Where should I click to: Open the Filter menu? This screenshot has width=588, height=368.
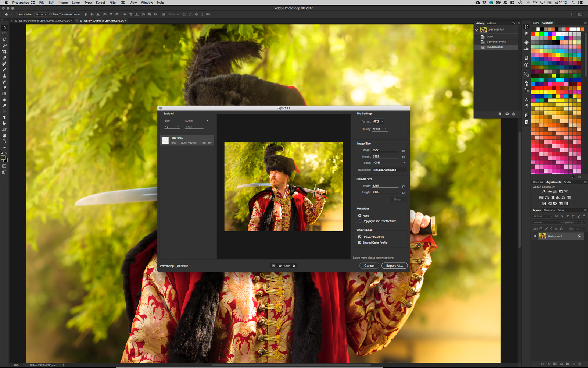pos(113,3)
